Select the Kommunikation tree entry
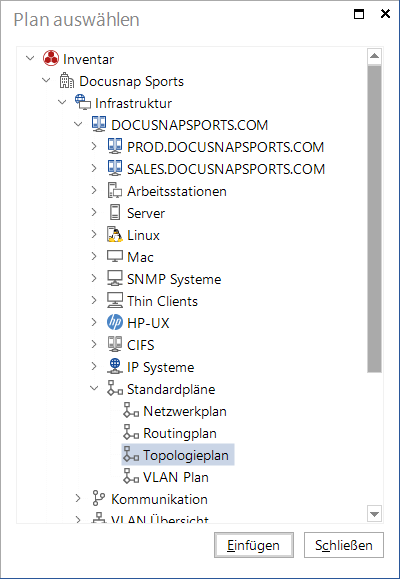 (159, 499)
